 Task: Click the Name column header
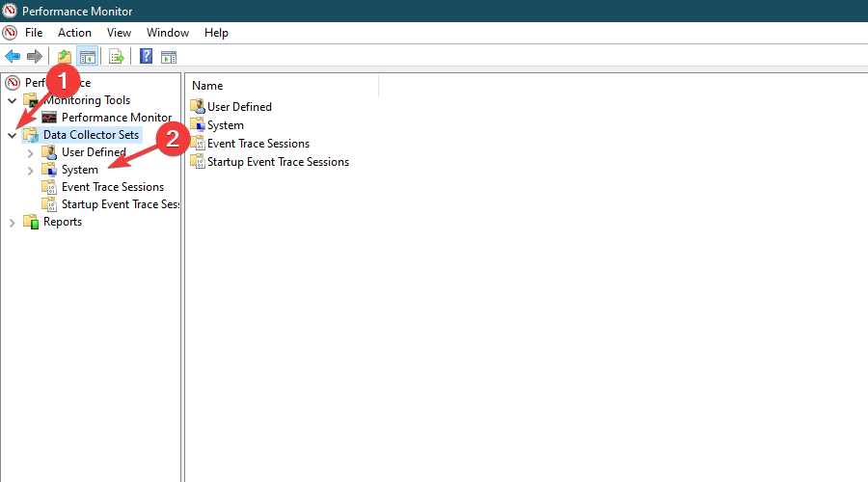(283, 86)
